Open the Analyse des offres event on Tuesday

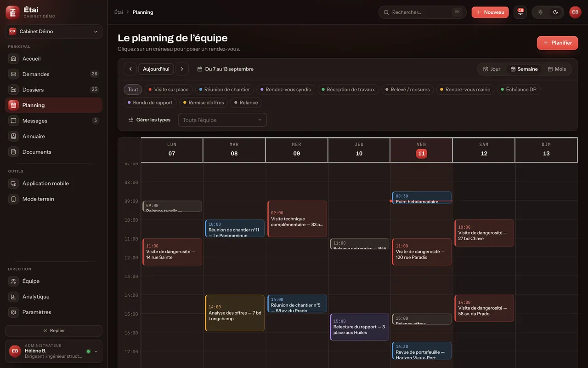click(235, 313)
